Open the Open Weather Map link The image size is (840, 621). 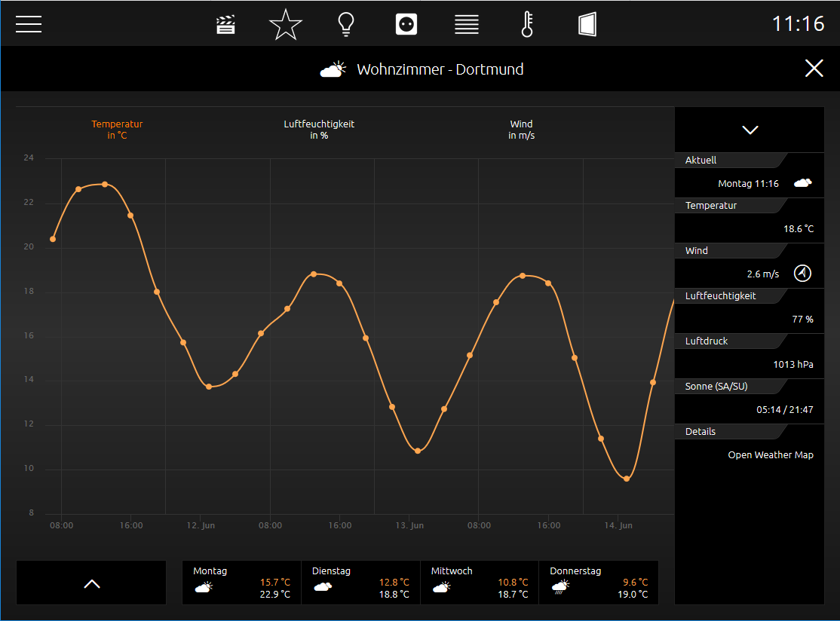coord(771,455)
